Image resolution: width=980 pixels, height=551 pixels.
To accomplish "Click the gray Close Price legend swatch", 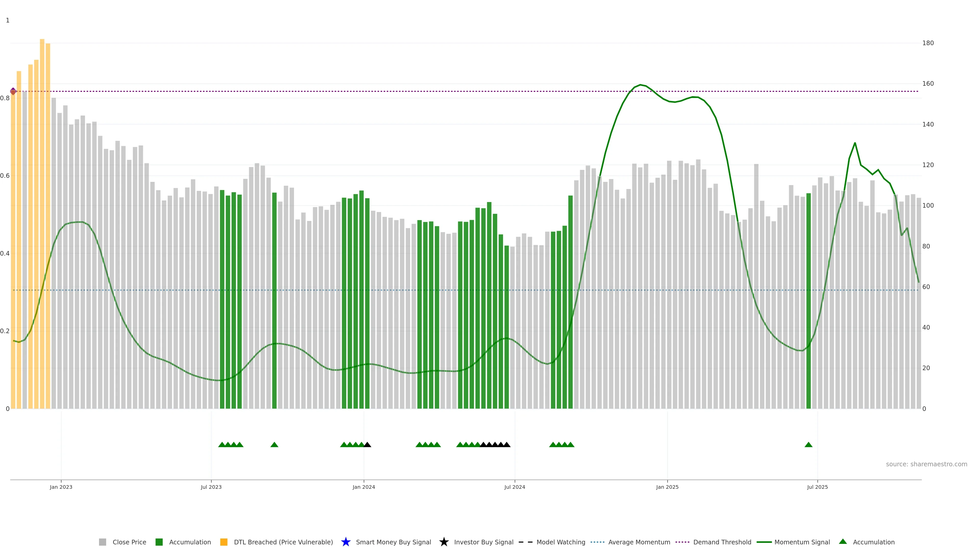I will (x=102, y=542).
